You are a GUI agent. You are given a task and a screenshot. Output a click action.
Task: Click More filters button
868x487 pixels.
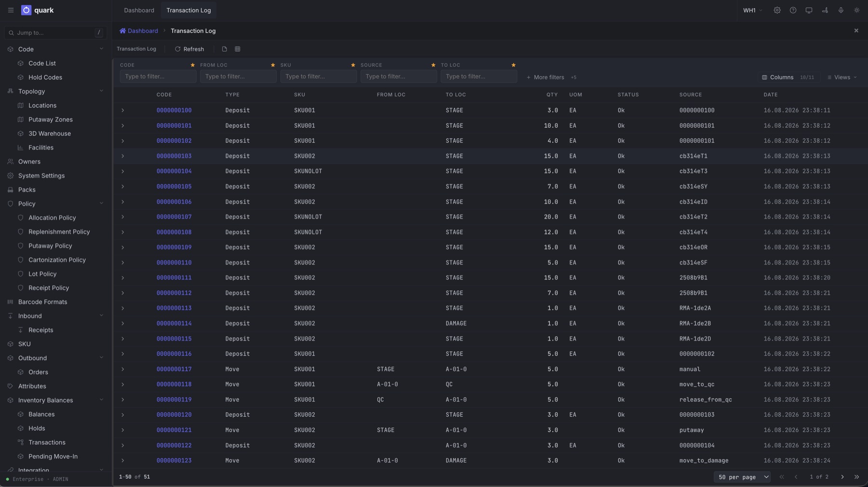click(545, 77)
